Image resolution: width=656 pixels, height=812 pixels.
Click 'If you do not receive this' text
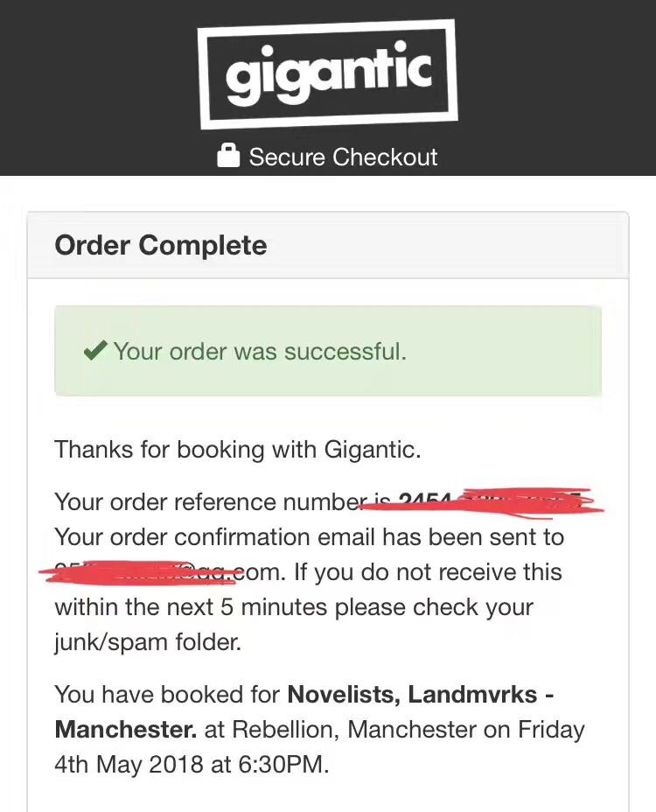[x=428, y=572]
